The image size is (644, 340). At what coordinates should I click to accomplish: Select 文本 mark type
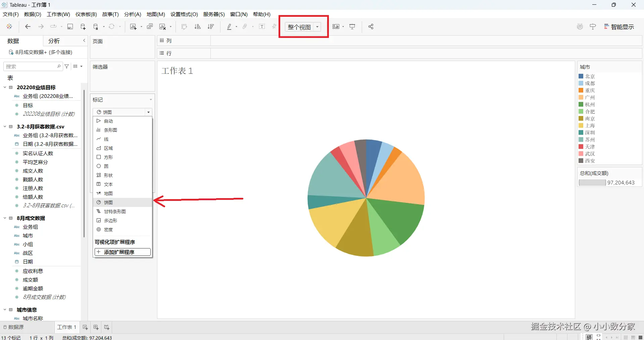(x=122, y=184)
